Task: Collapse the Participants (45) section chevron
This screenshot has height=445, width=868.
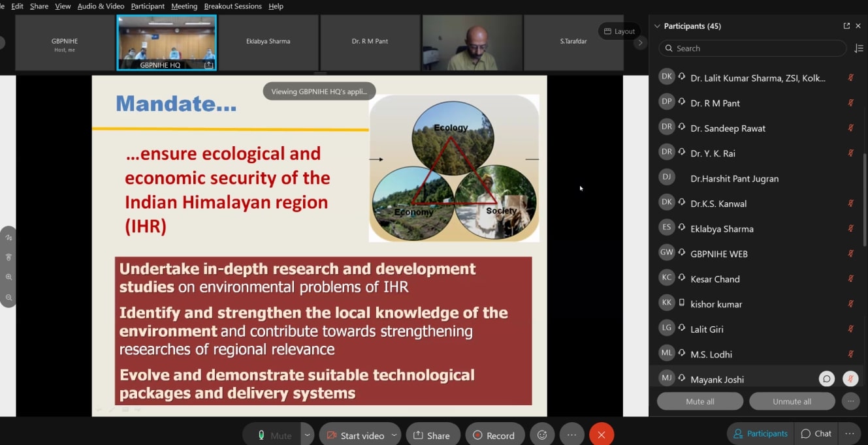Action: tap(657, 26)
